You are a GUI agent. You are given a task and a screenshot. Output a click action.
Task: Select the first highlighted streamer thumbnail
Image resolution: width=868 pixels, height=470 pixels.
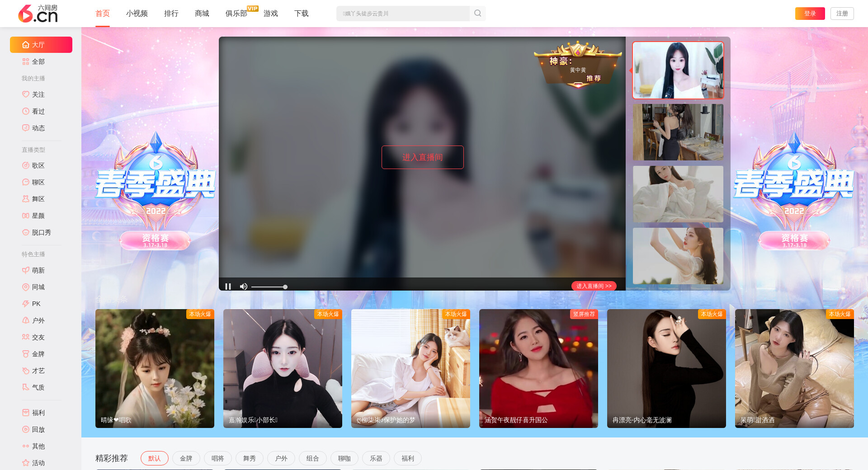pos(678,70)
